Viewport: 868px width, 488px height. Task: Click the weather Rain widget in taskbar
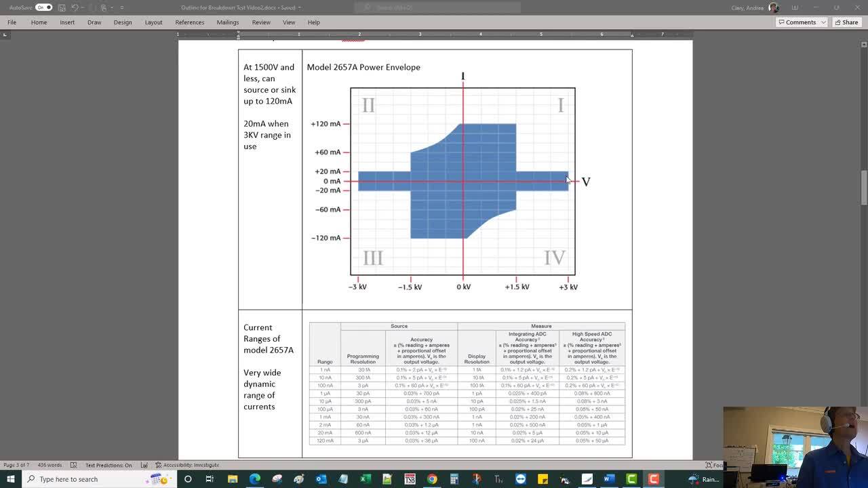pos(703,479)
